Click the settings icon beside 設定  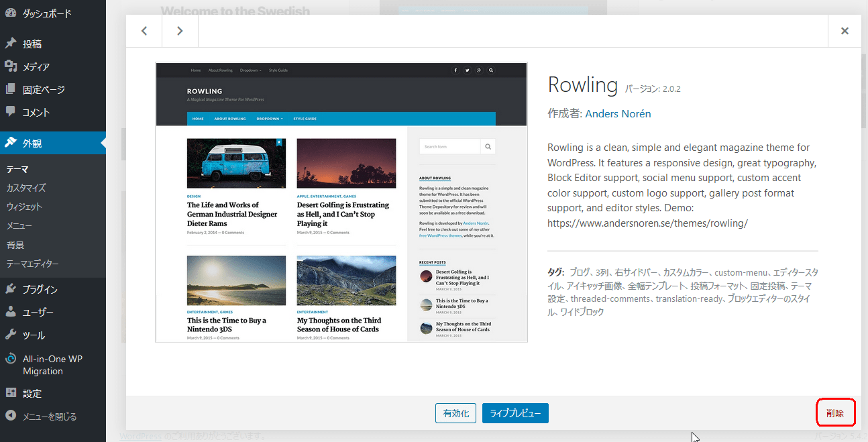[11, 393]
